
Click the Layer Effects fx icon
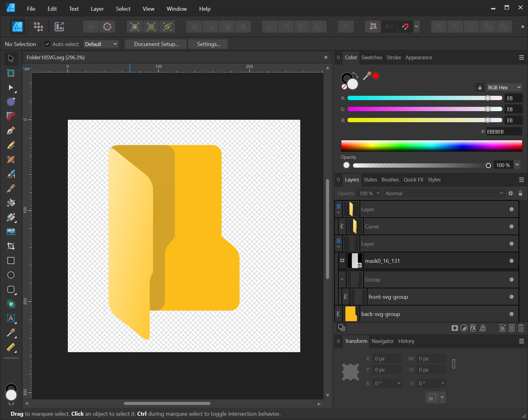coord(473,328)
